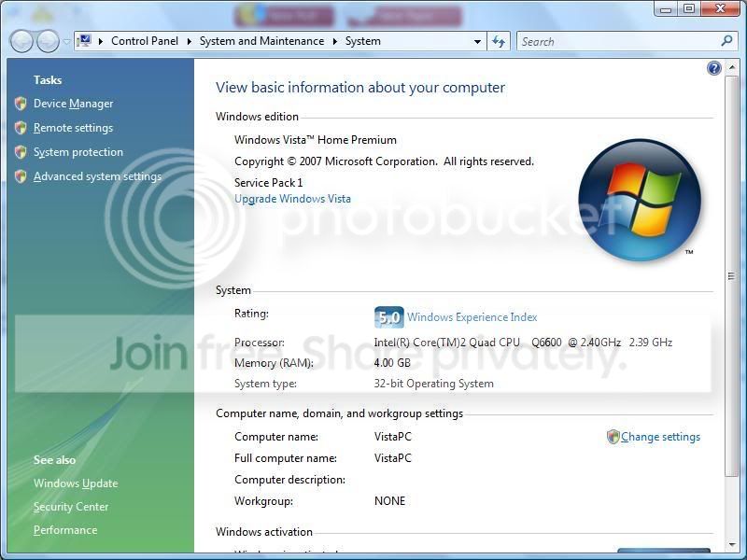Click the Tasks heading in sidebar
The height and width of the screenshot is (560, 747).
(48, 80)
